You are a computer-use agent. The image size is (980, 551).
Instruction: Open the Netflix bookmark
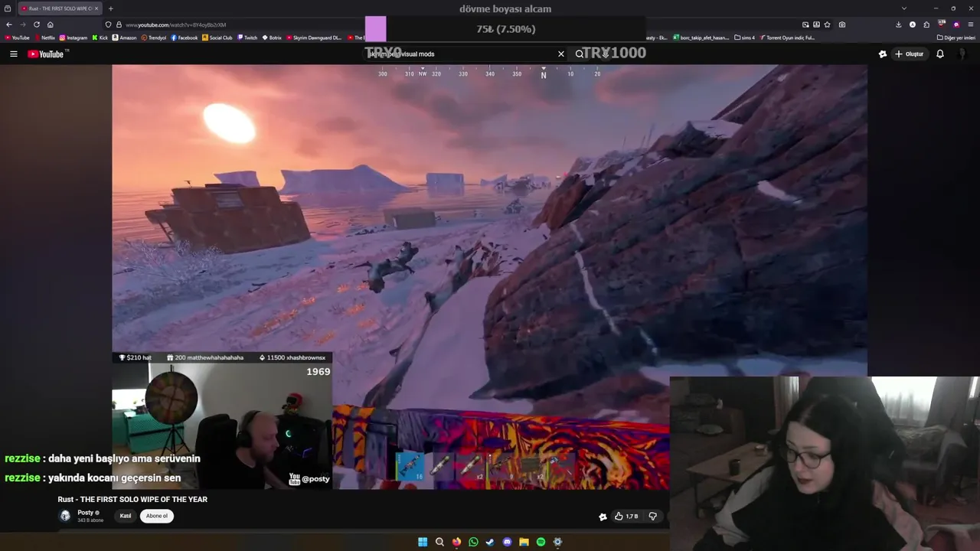tap(44, 37)
